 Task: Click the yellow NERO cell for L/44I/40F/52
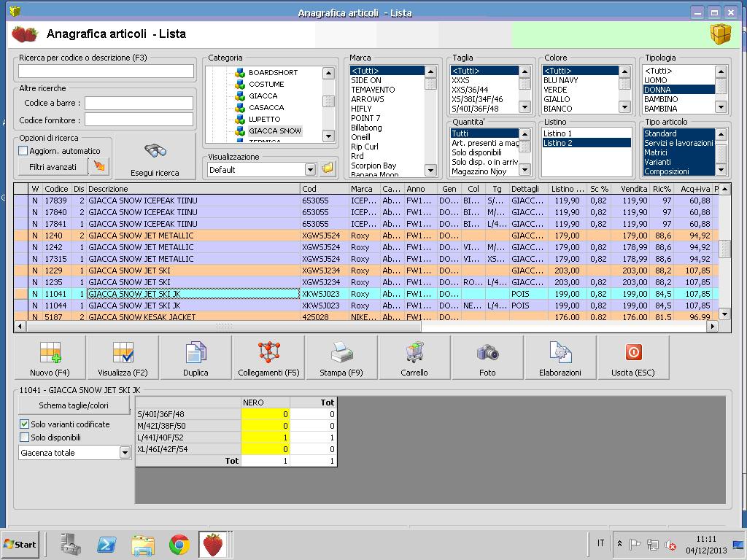click(x=266, y=437)
